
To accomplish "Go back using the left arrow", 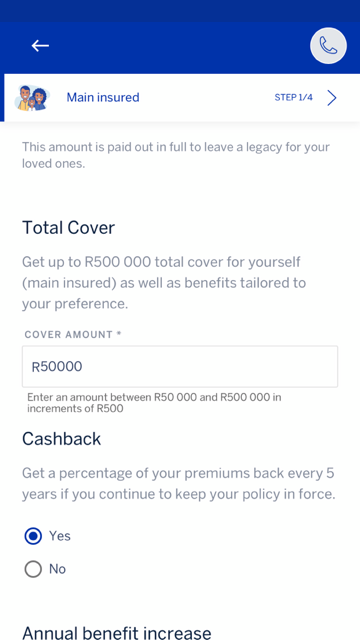I will click(x=40, y=46).
